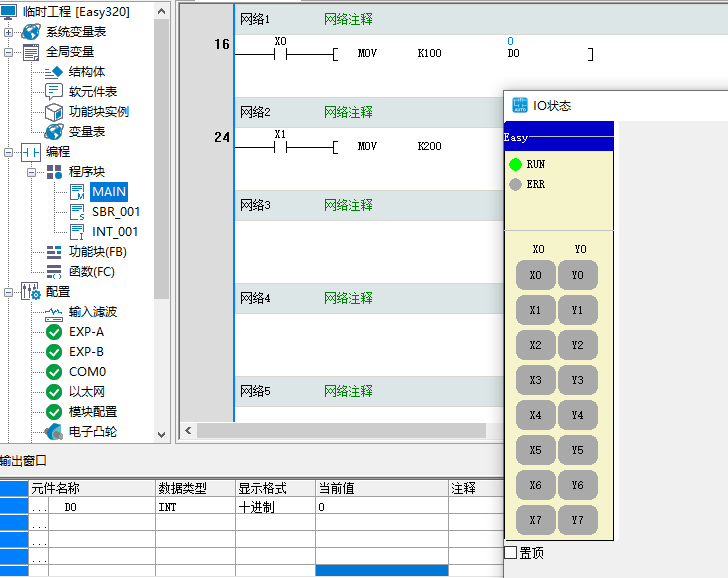Toggle input X7 button

click(x=535, y=520)
